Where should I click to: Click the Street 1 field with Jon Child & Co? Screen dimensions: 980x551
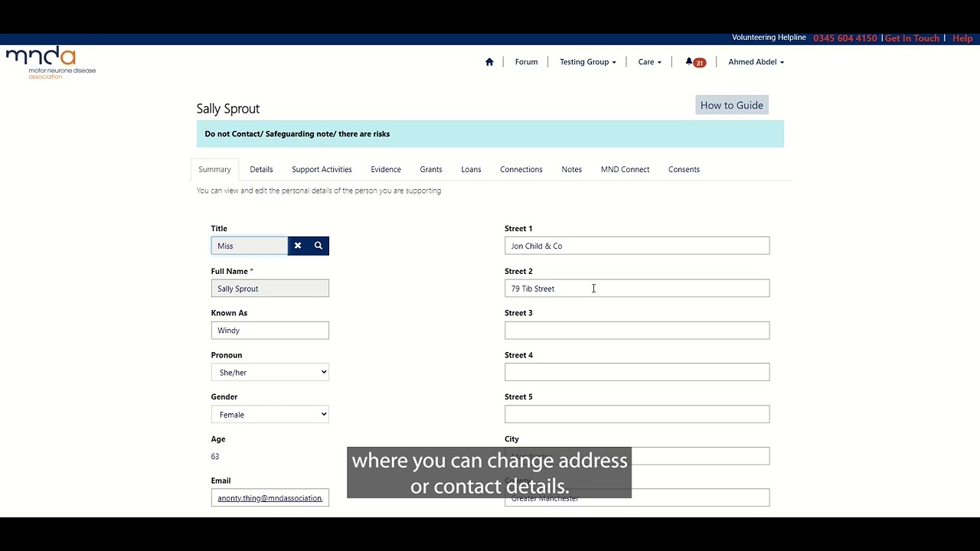point(637,246)
